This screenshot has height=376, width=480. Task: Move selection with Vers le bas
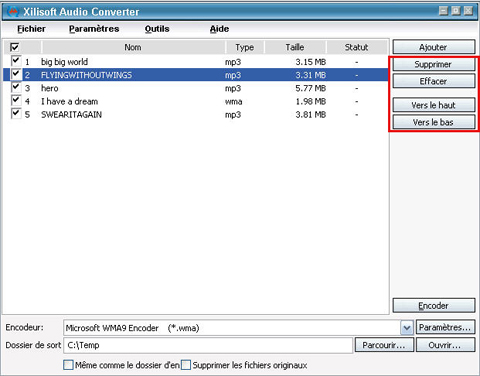tap(434, 122)
